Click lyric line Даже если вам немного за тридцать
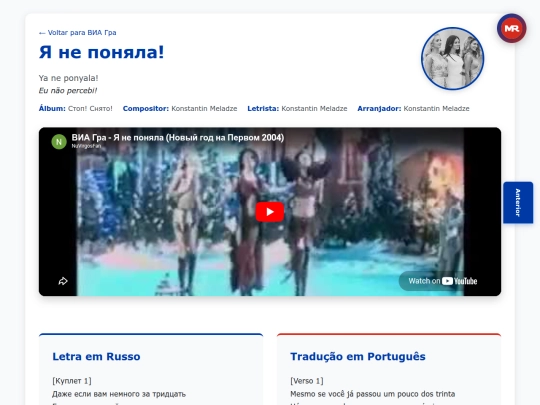 pos(119,394)
